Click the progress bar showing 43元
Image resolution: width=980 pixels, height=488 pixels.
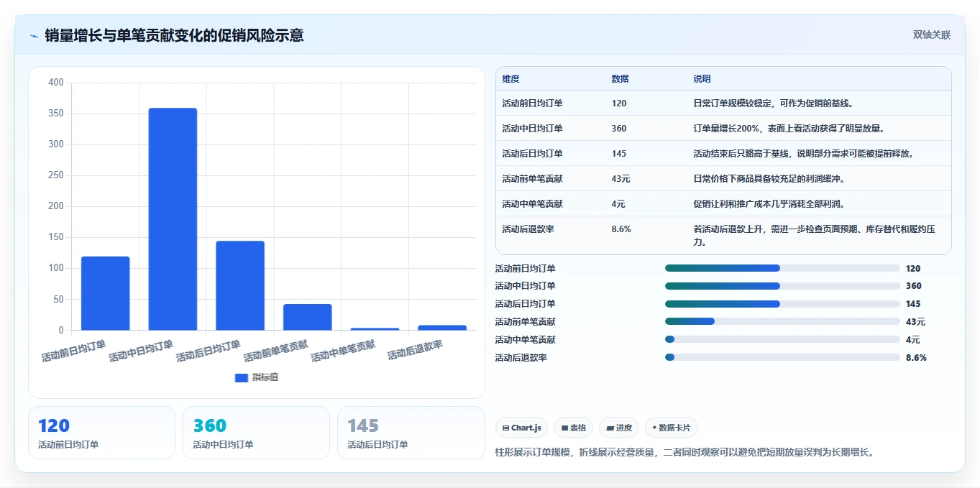click(782, 321)
